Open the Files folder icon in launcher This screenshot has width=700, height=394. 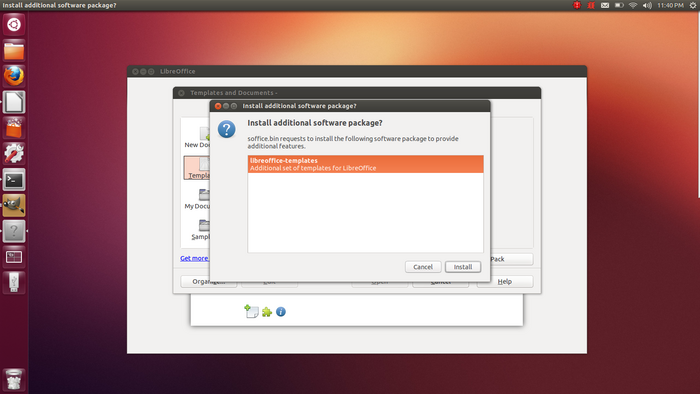pos(14,50)
